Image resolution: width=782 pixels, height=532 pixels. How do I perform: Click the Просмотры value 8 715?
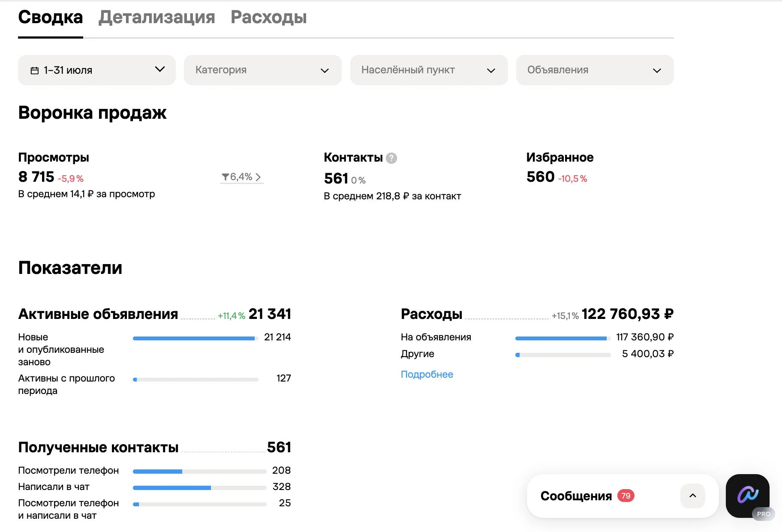click(x=36, y=177)
